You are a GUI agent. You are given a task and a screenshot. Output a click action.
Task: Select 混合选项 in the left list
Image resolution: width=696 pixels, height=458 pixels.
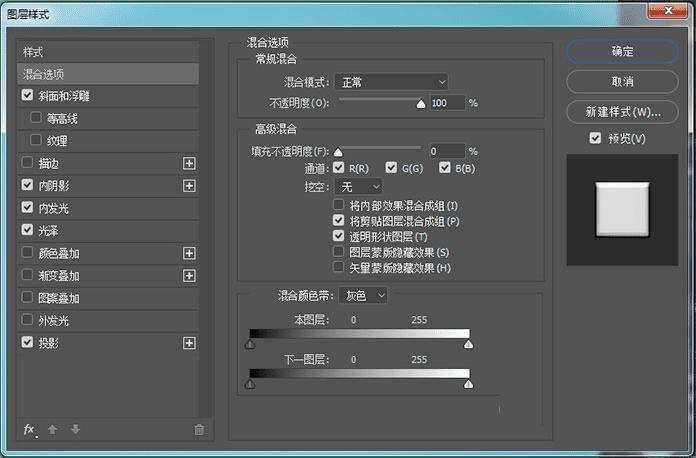coord(108,74)
